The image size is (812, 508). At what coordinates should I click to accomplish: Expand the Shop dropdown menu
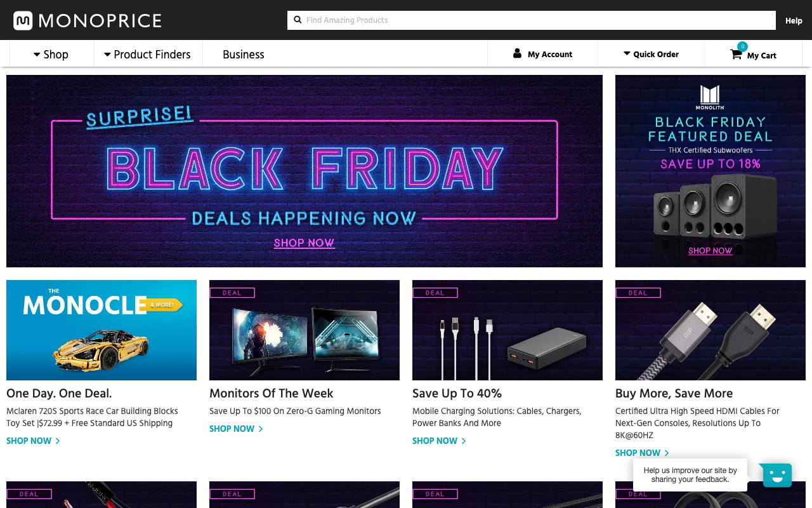click(x=51, y=55)
